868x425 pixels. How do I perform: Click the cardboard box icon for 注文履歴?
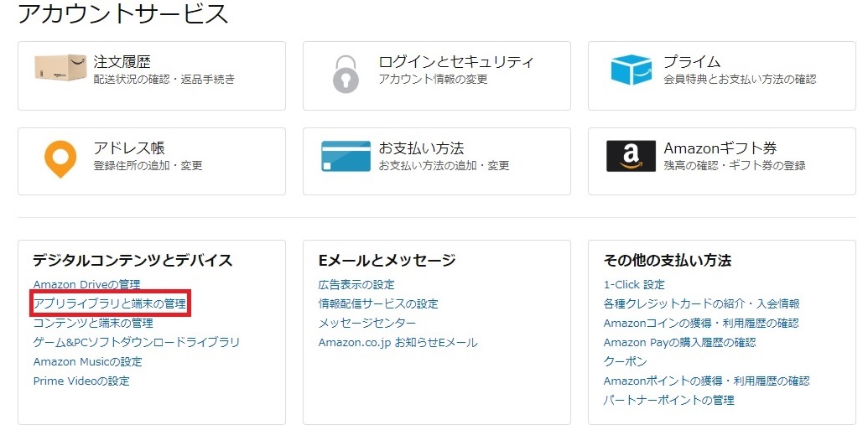click(60, 68)
